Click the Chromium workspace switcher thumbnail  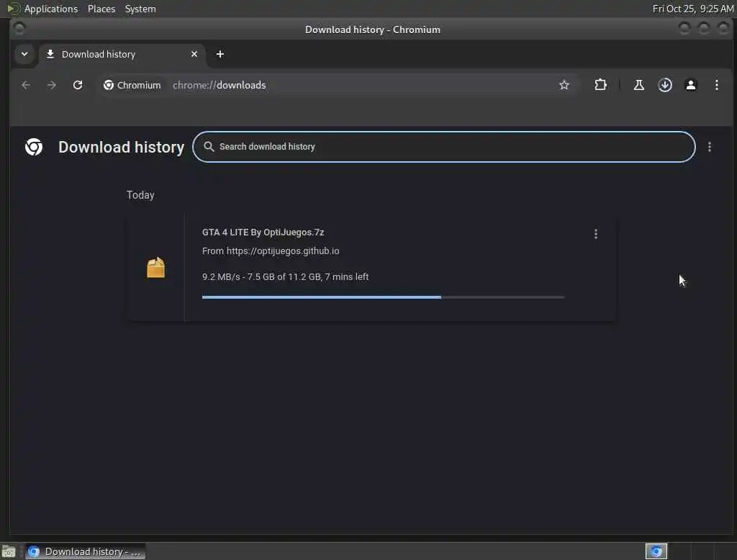[656, 551]
